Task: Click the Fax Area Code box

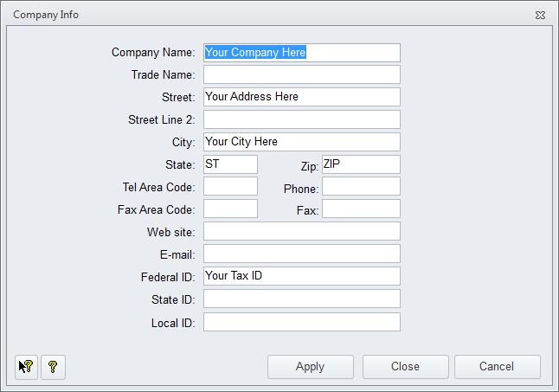Action: tap(230, 209)
